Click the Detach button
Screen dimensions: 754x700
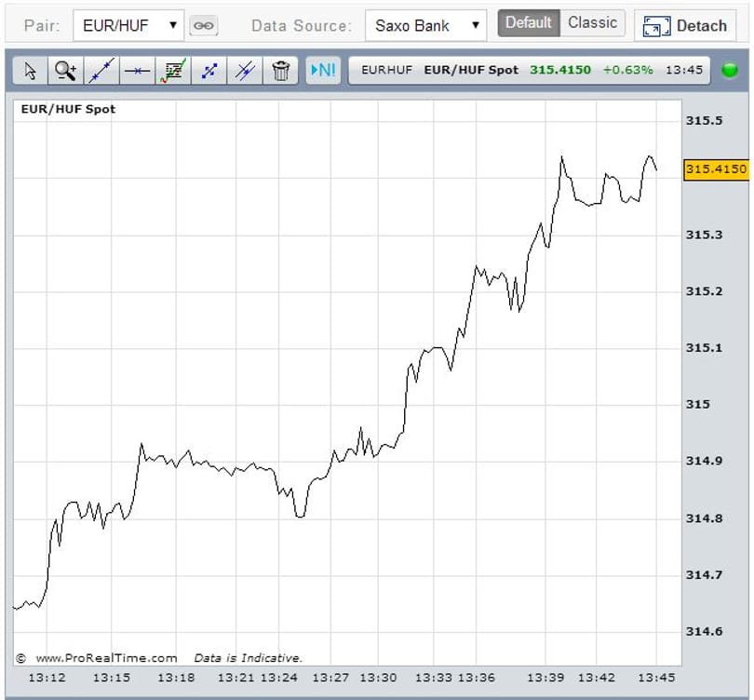click(x=685, y=25)
